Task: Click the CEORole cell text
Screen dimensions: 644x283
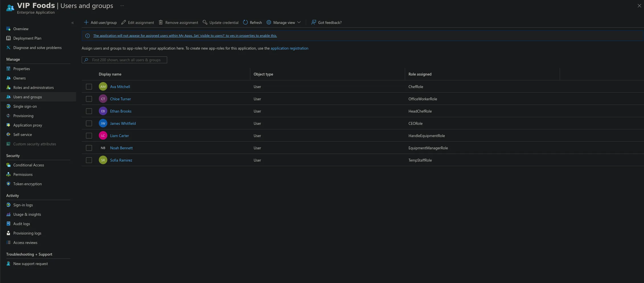Action: click(x=415, y=123)
